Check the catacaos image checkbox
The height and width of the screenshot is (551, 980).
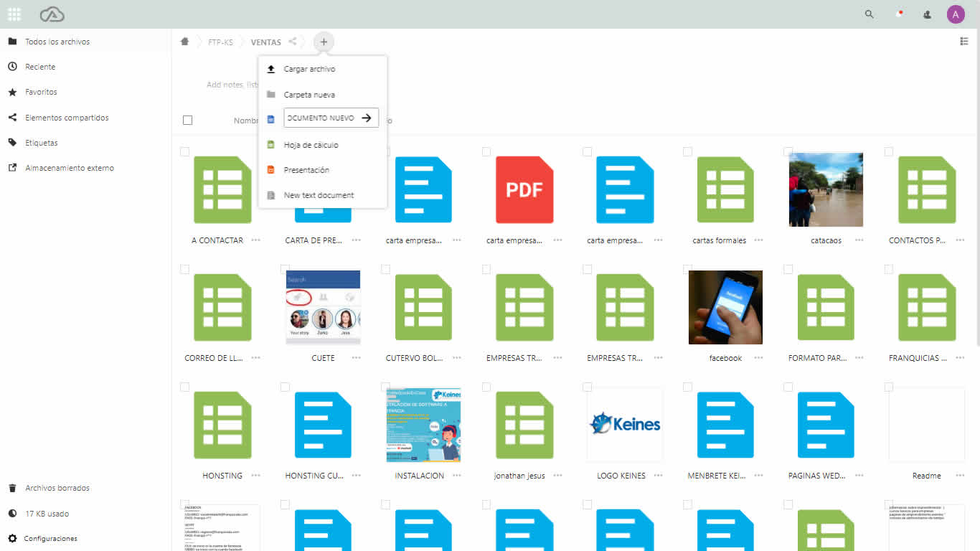pos(787,151)
